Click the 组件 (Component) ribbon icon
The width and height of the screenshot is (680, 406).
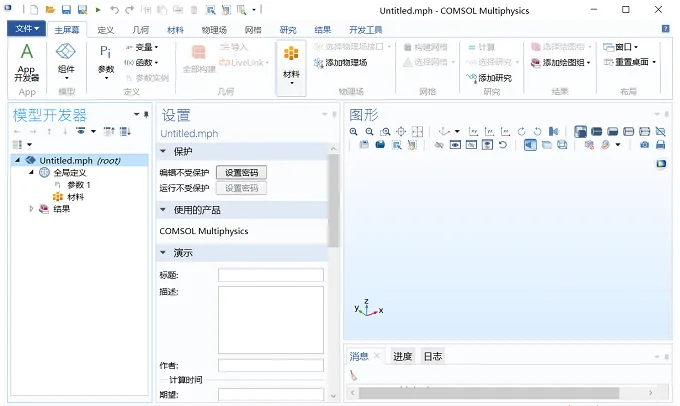66,62
